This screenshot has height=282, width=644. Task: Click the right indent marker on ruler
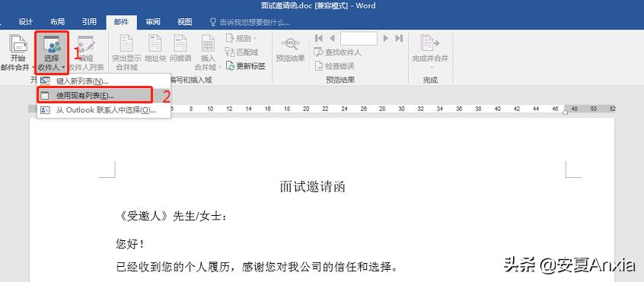click(x=565, y=112)
